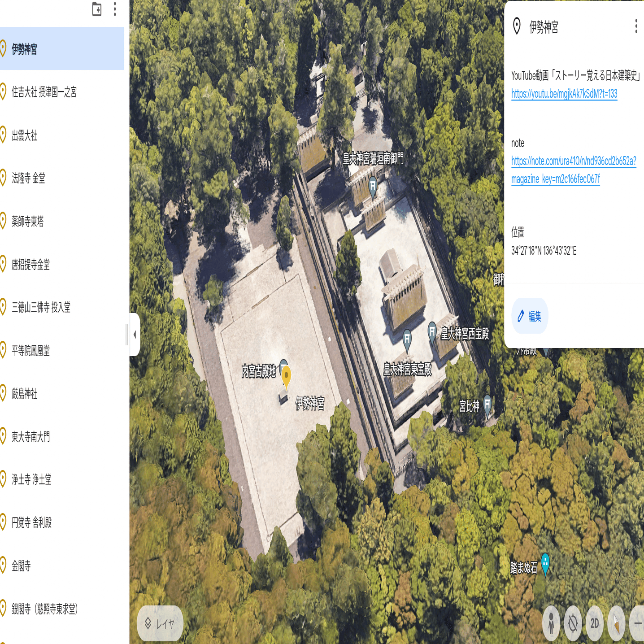Click the 編集 edit button

(x=530, y=316)
